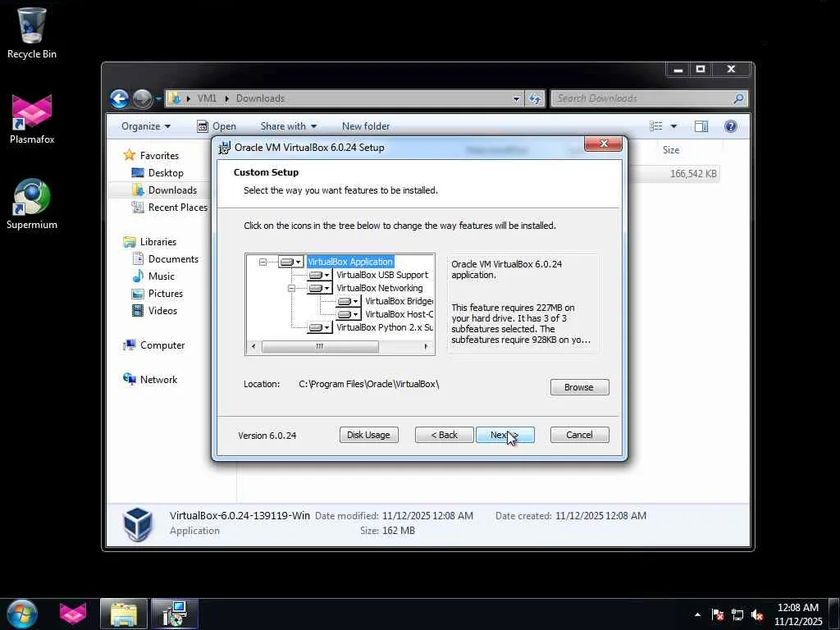
Task: Open VirtualBox Networking feature dropdown
Action: tap(320, 288)
